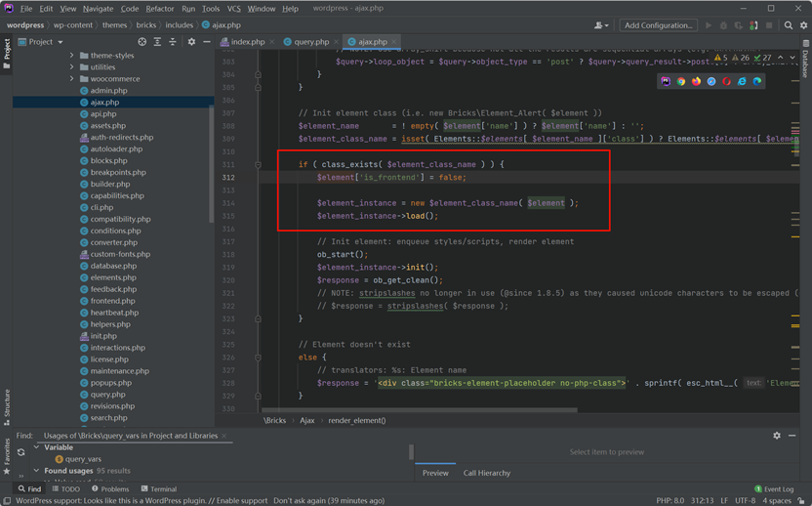Open file in Internet Explorer icon

coord(742,81)
